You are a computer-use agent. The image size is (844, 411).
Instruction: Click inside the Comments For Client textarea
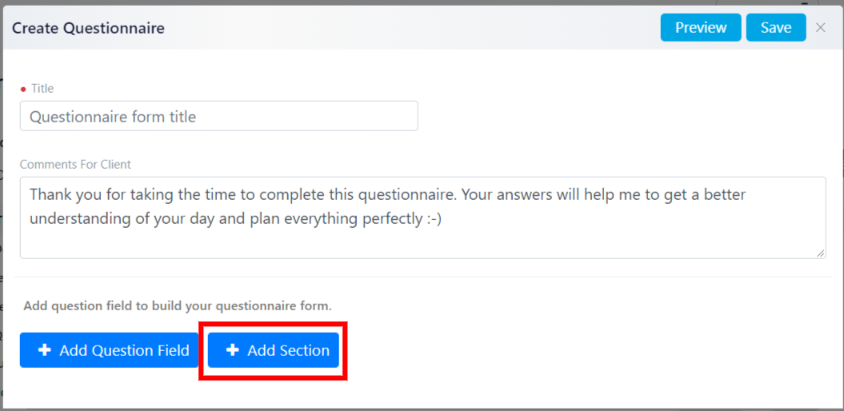423,217
